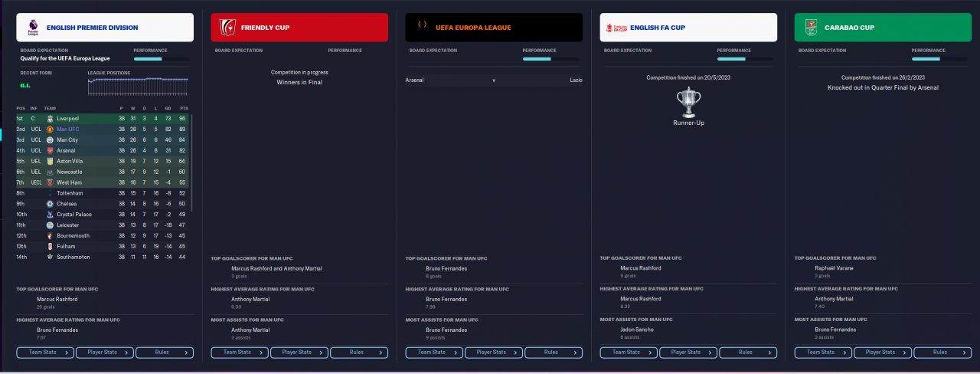Click the Carabao Cup performance bar
Image resolution: width=980 pixels, height=374 pixels.
tap(939, 59)
